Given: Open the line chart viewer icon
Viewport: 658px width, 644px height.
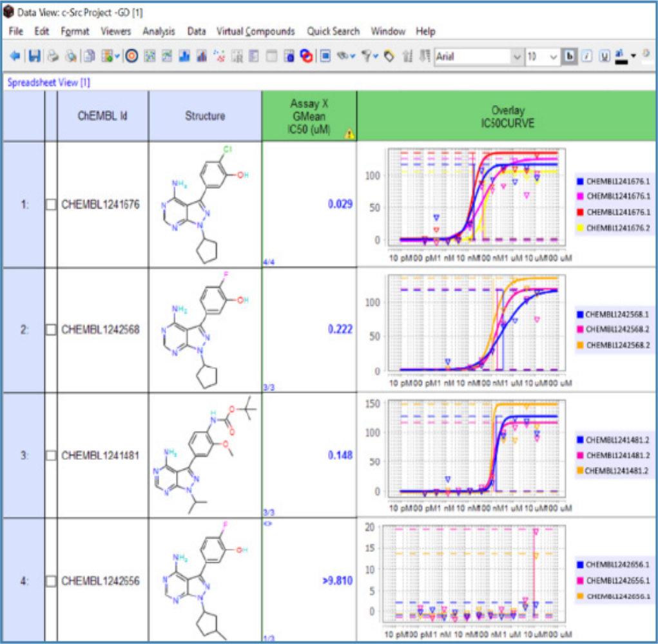Looking at the screenshot, I should click(x=167, y=56).
